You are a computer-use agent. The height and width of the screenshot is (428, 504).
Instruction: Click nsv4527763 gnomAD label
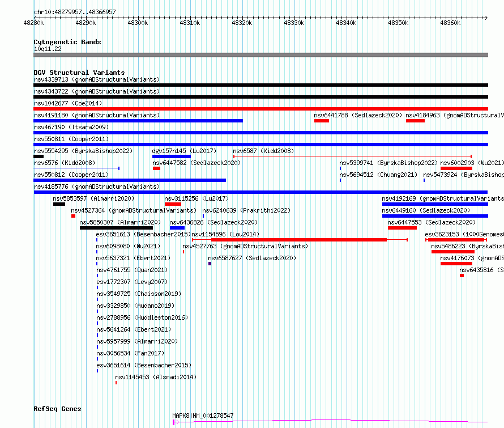(x=246, y=246)
